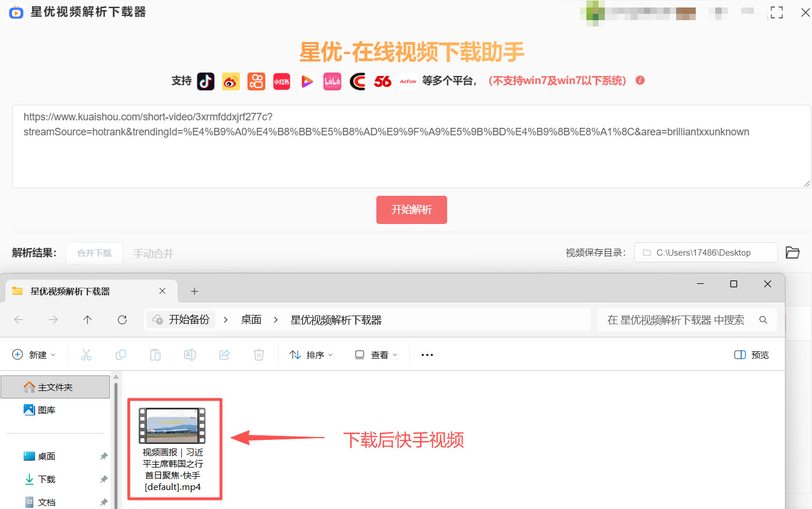Click the Paste icon in Explorer toolbar
This screenshot has height=509, width=812.
click(155, 355)
